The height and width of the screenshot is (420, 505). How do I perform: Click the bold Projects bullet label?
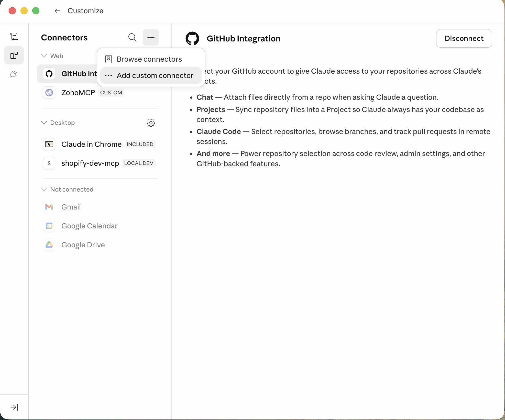[211, 109]
